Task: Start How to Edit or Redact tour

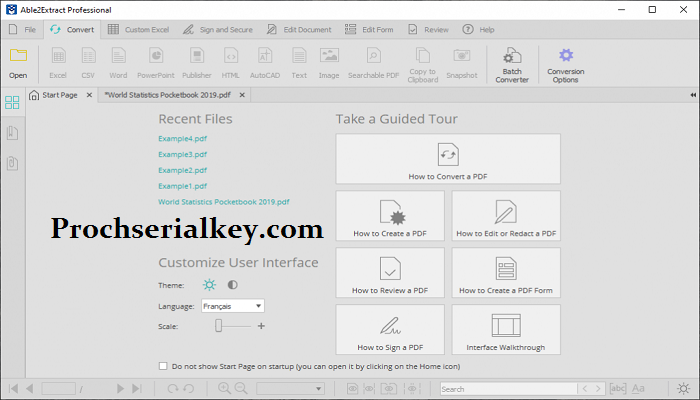Action: click(x=506, y=216)
